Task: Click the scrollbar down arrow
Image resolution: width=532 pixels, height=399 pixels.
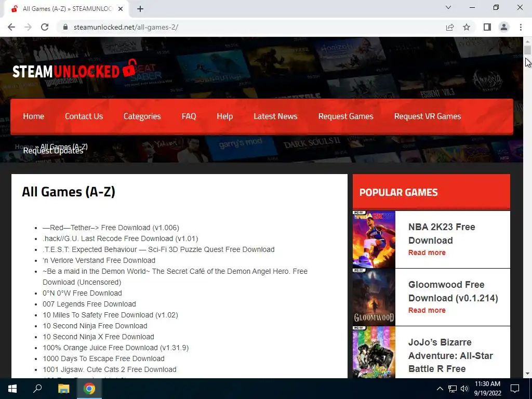Action: (527, 374)
